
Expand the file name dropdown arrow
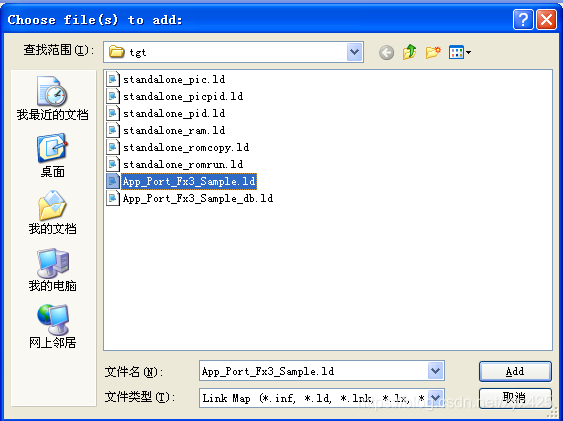[436, 371]
